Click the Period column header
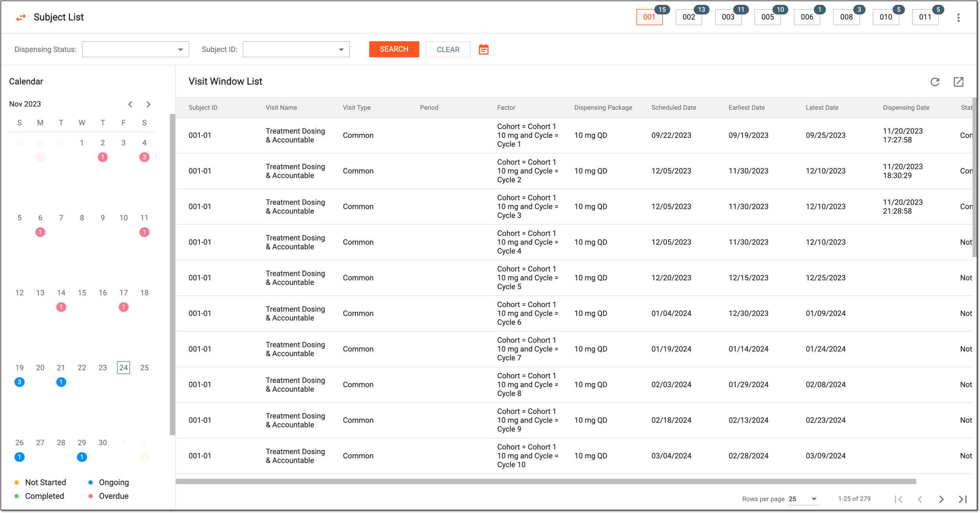Image resolution: width=980 pixels, height=513 pixels. 429,107
